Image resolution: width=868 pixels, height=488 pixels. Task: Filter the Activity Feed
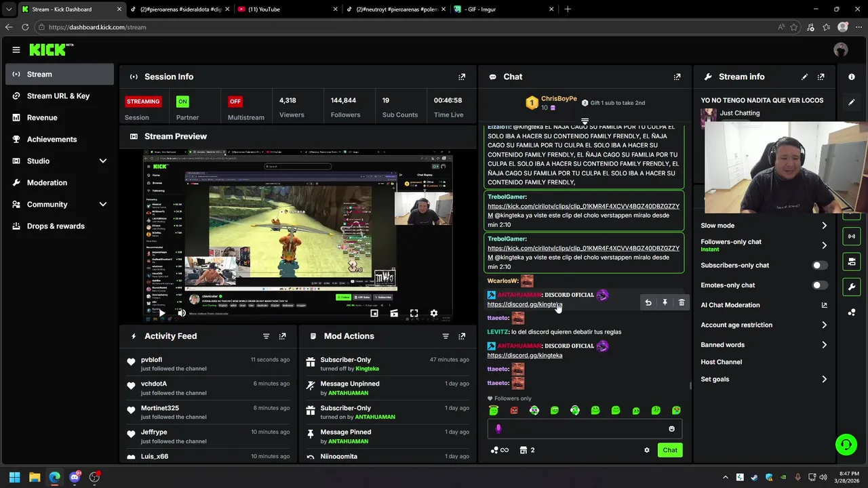pyautogui.click(x=266, y=336)
